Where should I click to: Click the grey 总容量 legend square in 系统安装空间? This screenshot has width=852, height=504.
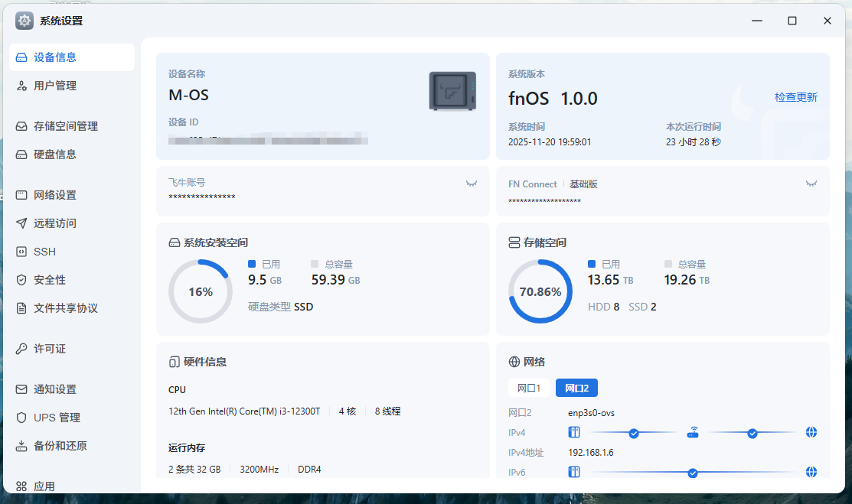(315, 264)
